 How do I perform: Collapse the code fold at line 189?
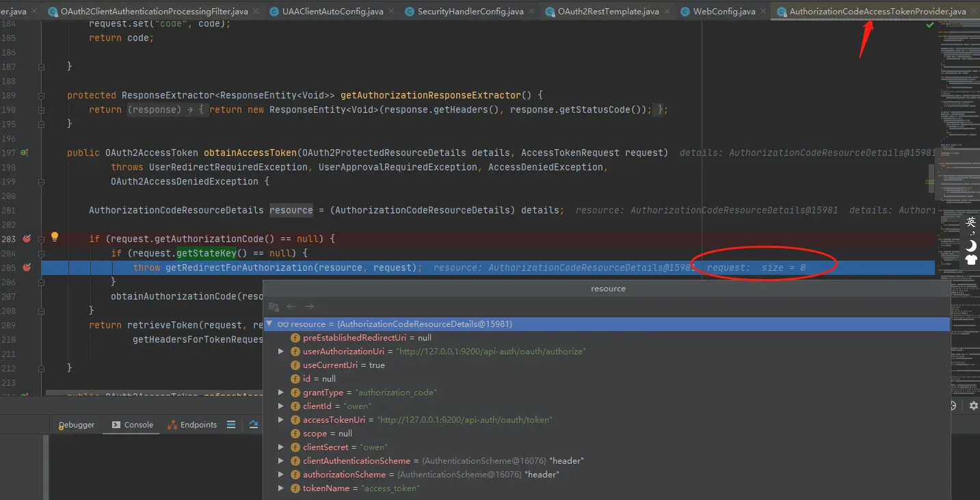tap(42, 95)
